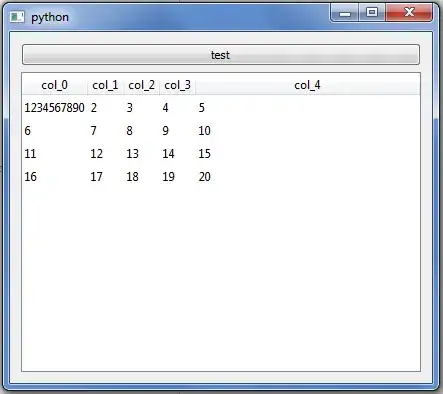Image resolution: width=443 pixels, height=394 pixels.
Task: Select the cell with value 10
Action: pyautogui.click(x=307, y=131)
